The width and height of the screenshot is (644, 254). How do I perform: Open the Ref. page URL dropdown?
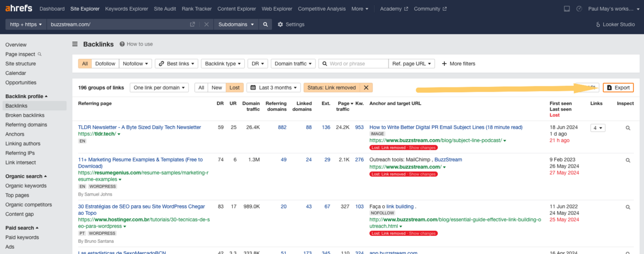[x=412, y=64]
